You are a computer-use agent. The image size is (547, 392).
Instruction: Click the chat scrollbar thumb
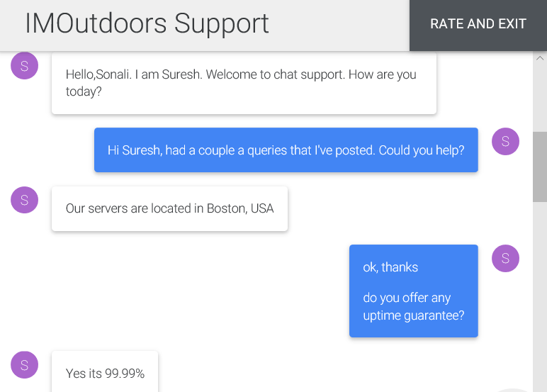540,167
